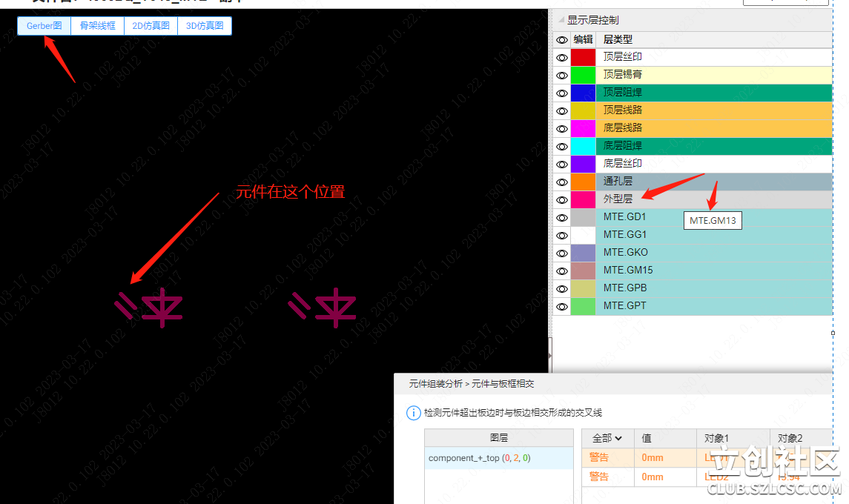The height and width of the screenshot is (504, 849).
Task: Click the eye icon for MTE.GM15 layer
Action: [562, 271]
